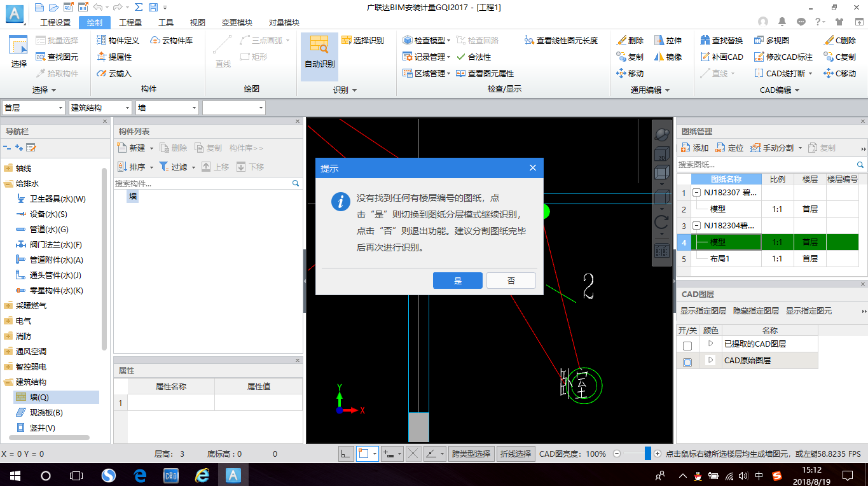Viewport: 868px width, 486px height.
Task: Click the 镜像 mirror tool
Action: [668, 57]
